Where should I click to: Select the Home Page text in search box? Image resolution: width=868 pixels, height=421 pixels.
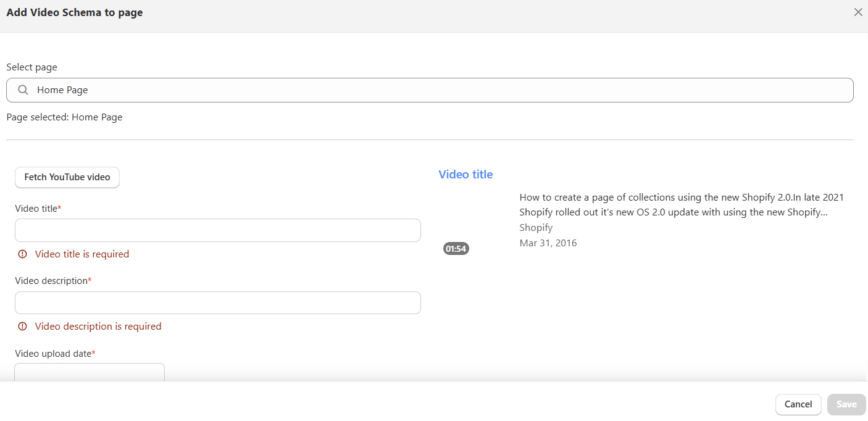[63, 90]
